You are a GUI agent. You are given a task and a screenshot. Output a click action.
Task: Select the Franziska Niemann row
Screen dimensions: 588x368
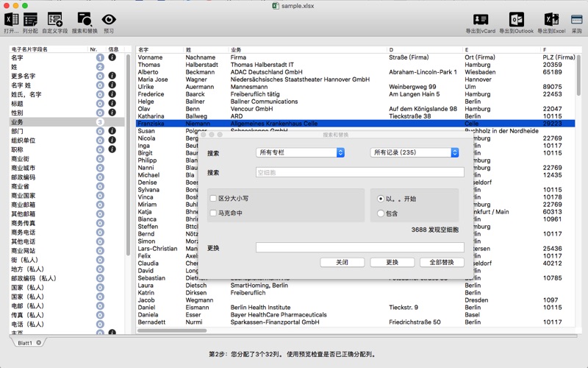pos(356,124)
